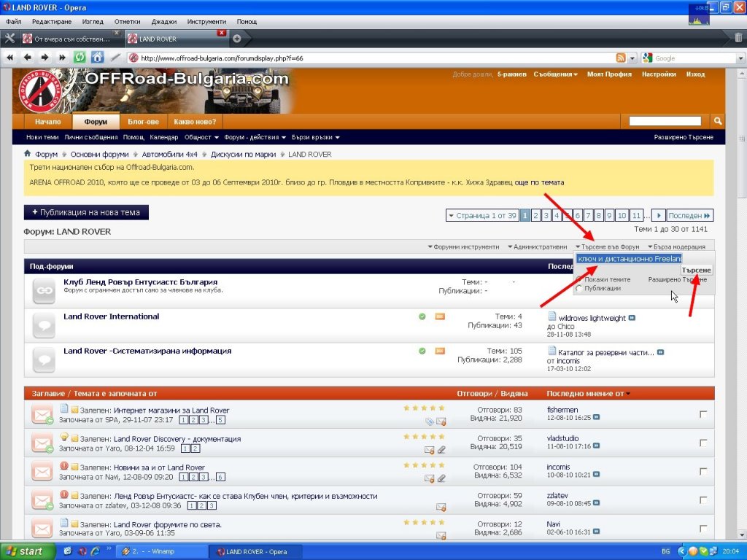Open the Какво ново? tab
Image resolution: width=747 pixels, height=560 pixels.
[194, 122]
